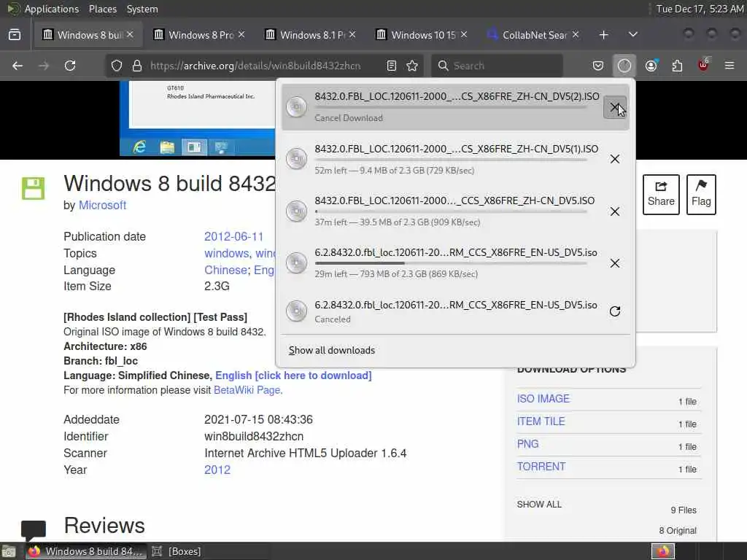The height and width of the screenshot is (560, 747).
Task: Close the Windows 8.1 Pro tab
Action: point(352,35)
